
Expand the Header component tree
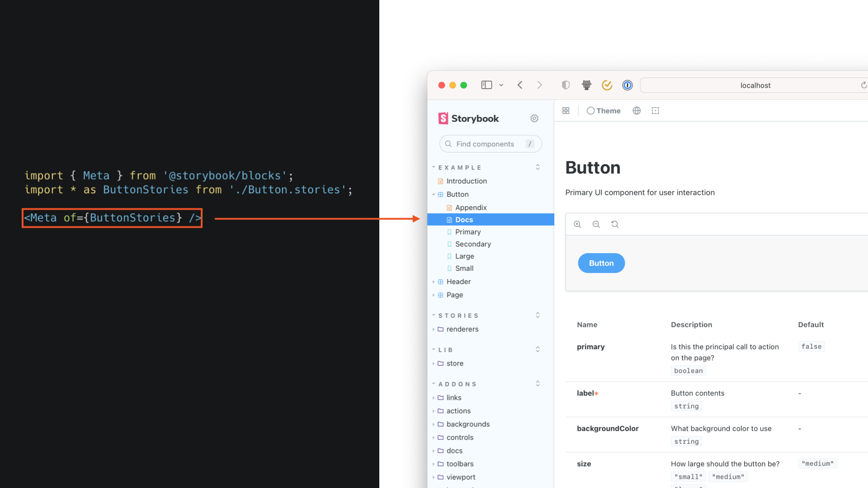pyautogui.click(x=458, y=282)
